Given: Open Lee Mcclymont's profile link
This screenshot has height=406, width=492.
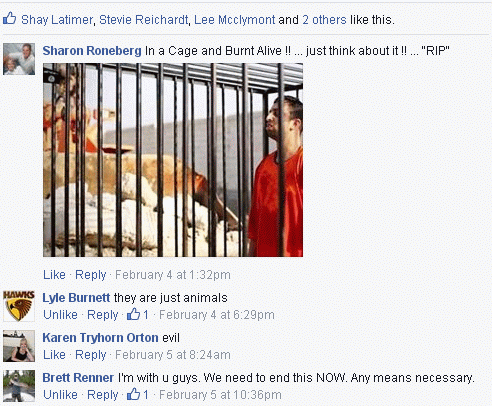Looking at the screenshot, I should [x=235, y=20].
